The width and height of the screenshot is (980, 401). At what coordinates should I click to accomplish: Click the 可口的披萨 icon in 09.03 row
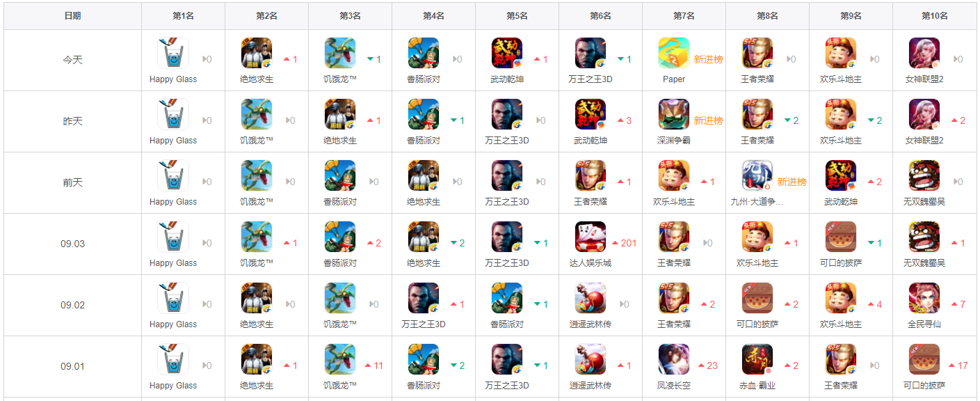click(x=841, y=237)
